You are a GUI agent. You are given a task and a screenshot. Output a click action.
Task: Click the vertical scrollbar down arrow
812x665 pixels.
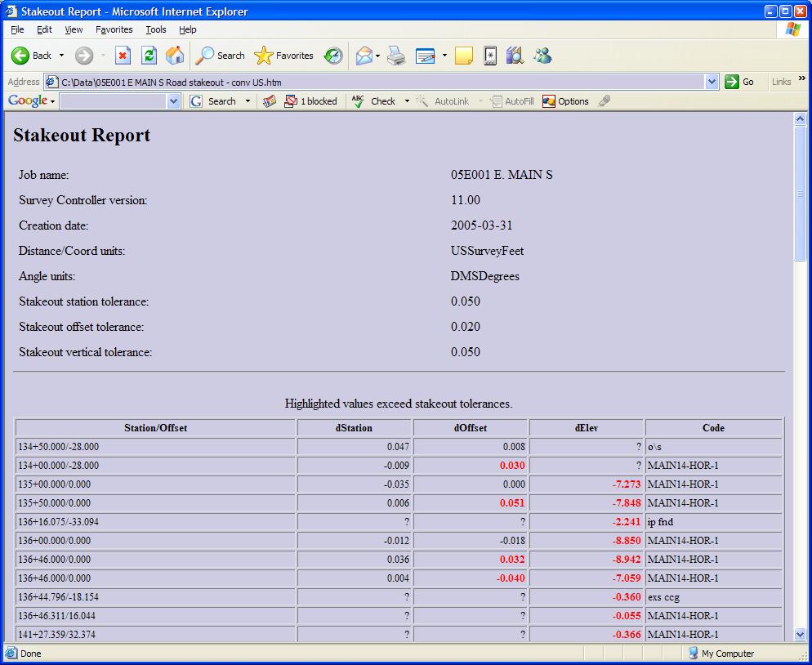pyautogui.click(x=800, y=634)
